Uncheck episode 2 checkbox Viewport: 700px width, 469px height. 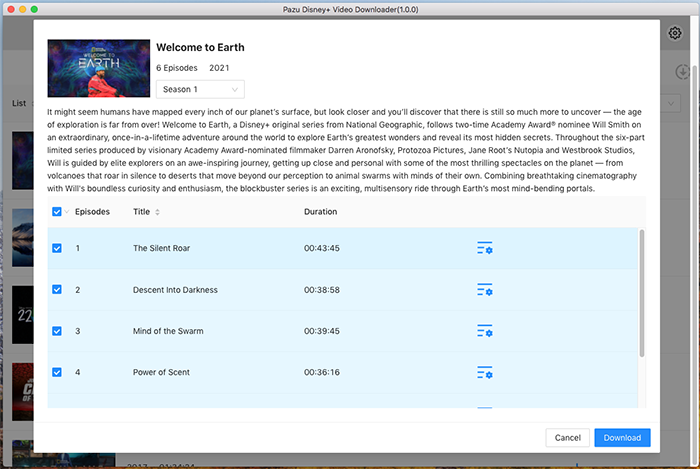pyautogui.click(x=57, y=290)
